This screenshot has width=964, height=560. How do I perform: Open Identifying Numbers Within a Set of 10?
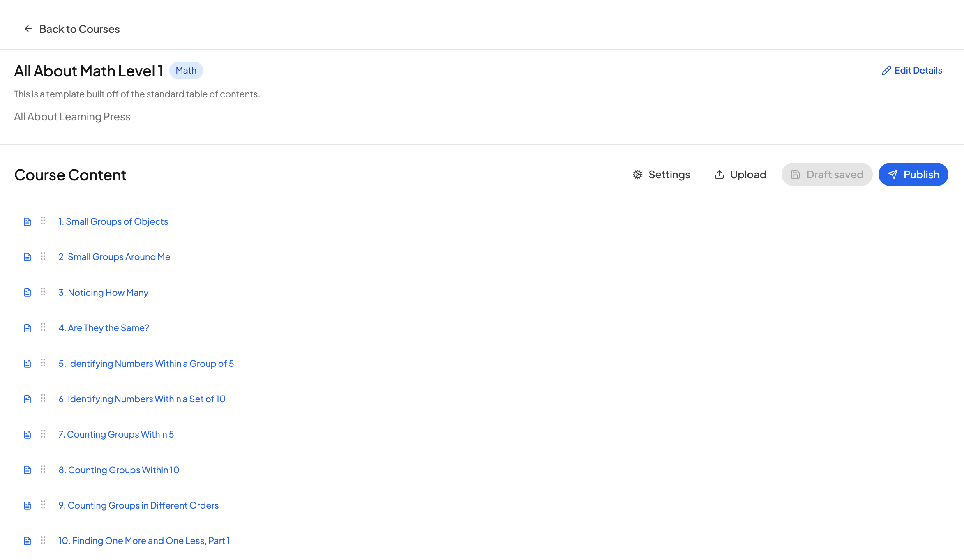[142, 399]
